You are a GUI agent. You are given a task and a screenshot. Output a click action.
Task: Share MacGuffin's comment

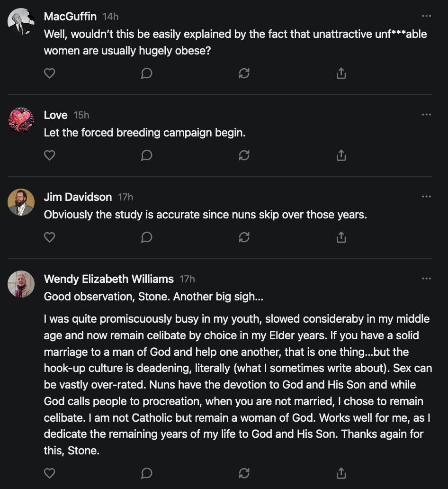coord(341,73)
